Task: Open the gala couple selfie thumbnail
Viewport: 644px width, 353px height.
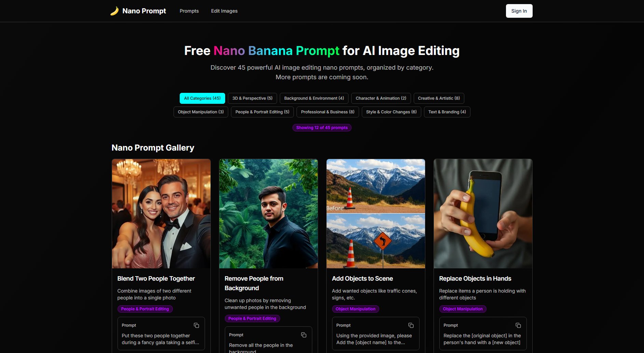Action: (x=161, y=214)
